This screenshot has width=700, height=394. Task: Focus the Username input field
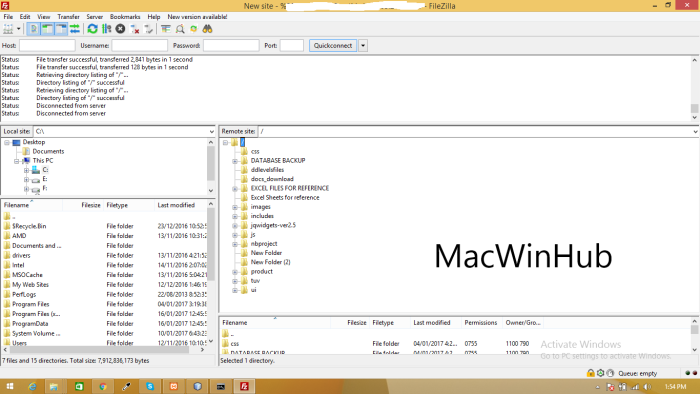[x=139, y=46]
